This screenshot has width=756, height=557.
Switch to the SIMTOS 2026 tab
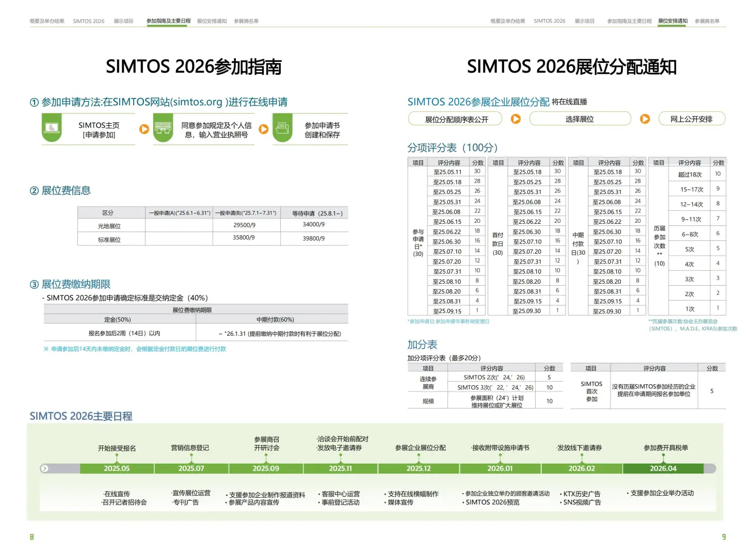coord(88,21)
